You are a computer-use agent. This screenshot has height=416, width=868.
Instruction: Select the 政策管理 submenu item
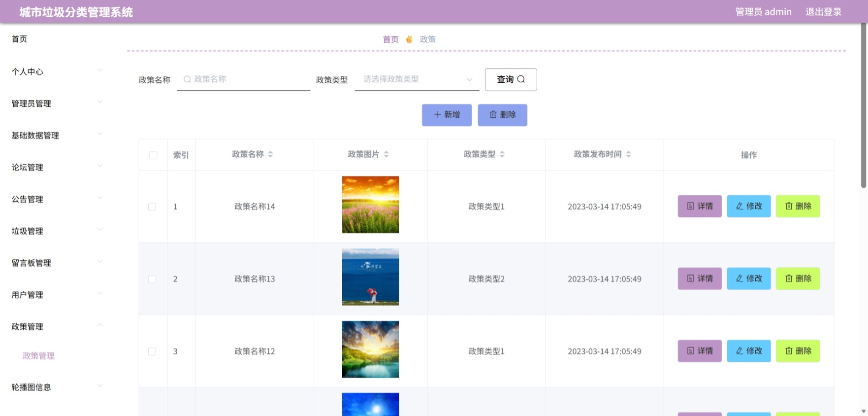click(38, 356)
